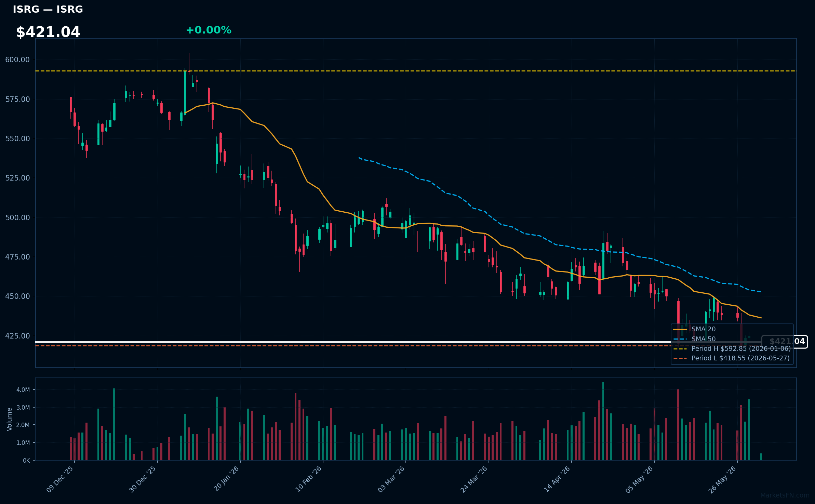Click the 09 Dec '25 date label
This screenshot has height=504, width=815.
(60, 479)
